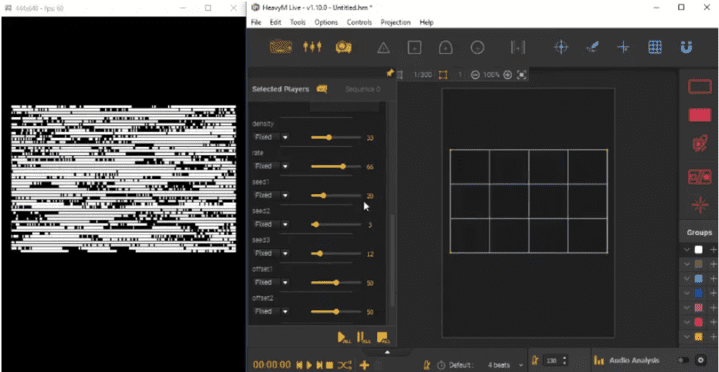Screen dimensions: 719x372
Task: Toggle the blue grid icon
Action: pos(655,47)
